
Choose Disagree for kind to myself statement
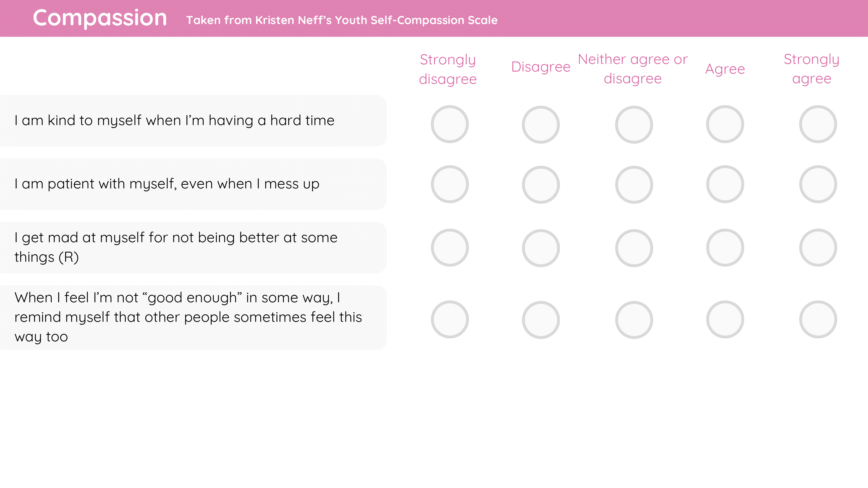[541, 125]
